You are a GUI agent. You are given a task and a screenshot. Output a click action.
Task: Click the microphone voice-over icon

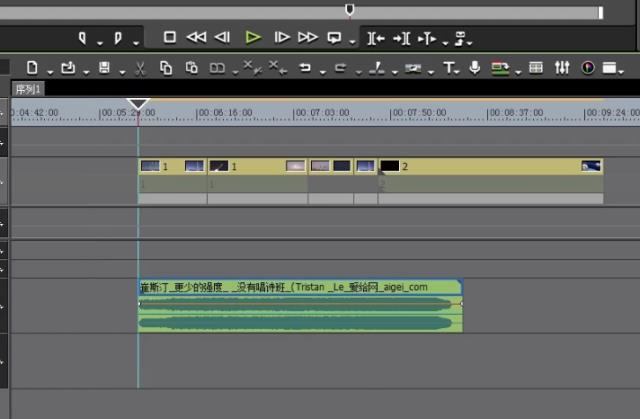[x=473, y=68]
